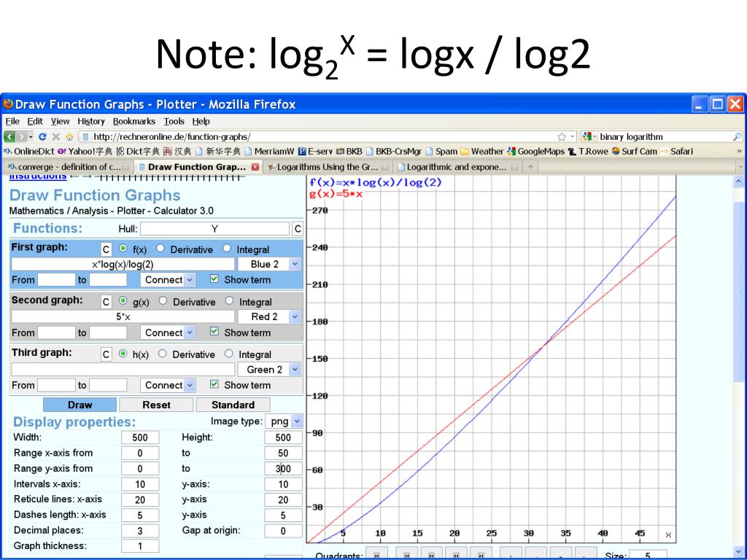Image resolution: width=747 pixels, height=560 pixels.
Task: Open Second graph Connect dropdown
Action: pos(168,332)
